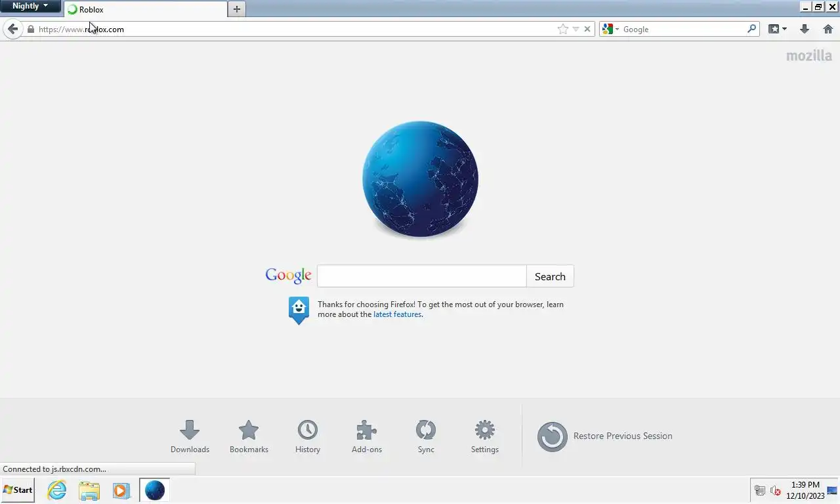The image size is (840, 504).
Task: Open the clock showing 1:39 PM
Action: (805, 490)
